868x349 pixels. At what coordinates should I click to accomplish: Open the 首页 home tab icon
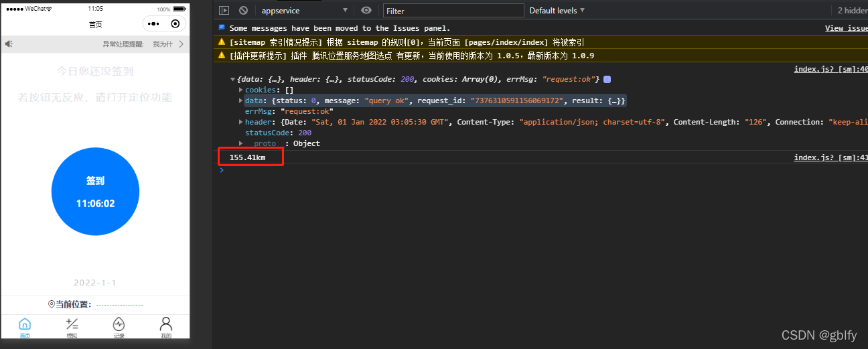click(25, 324)
